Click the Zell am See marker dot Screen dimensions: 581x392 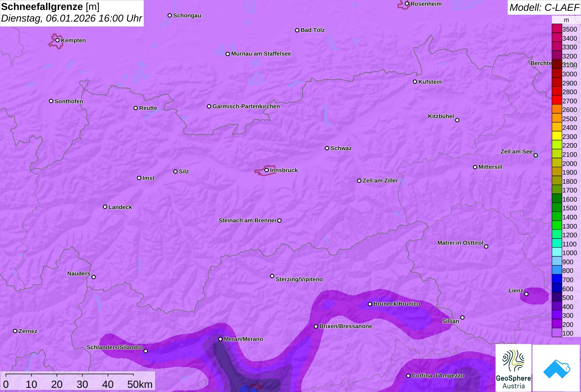[536, 156]
